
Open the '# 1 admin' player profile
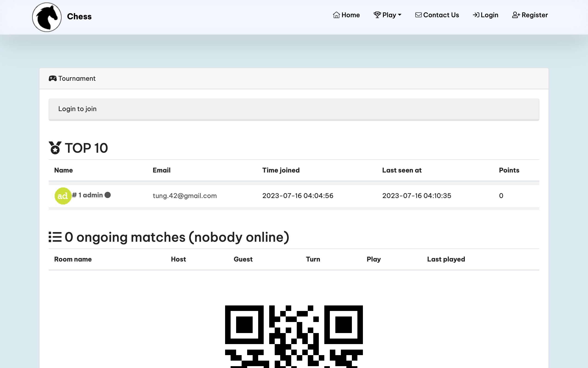tap(87, 195)
